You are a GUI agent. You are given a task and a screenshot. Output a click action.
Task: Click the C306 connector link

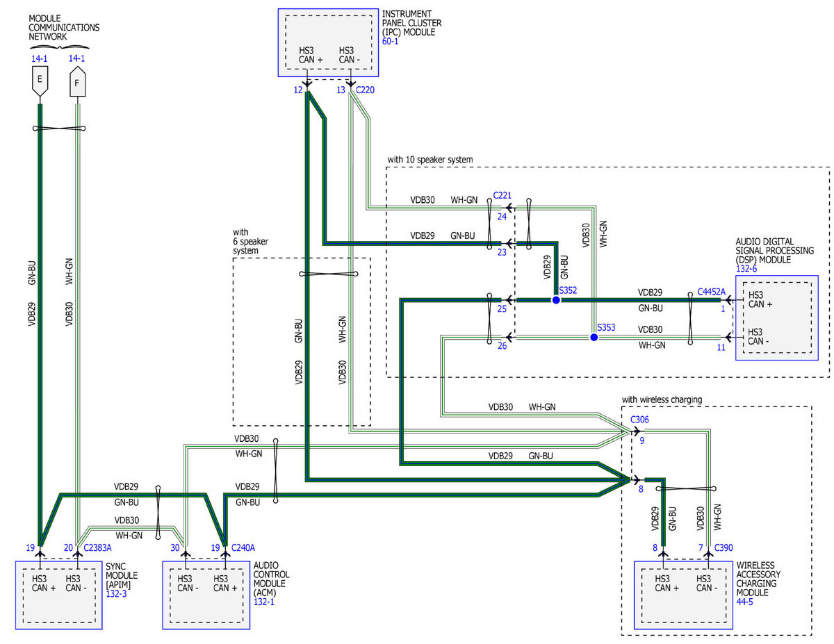(x=639, y=420)
